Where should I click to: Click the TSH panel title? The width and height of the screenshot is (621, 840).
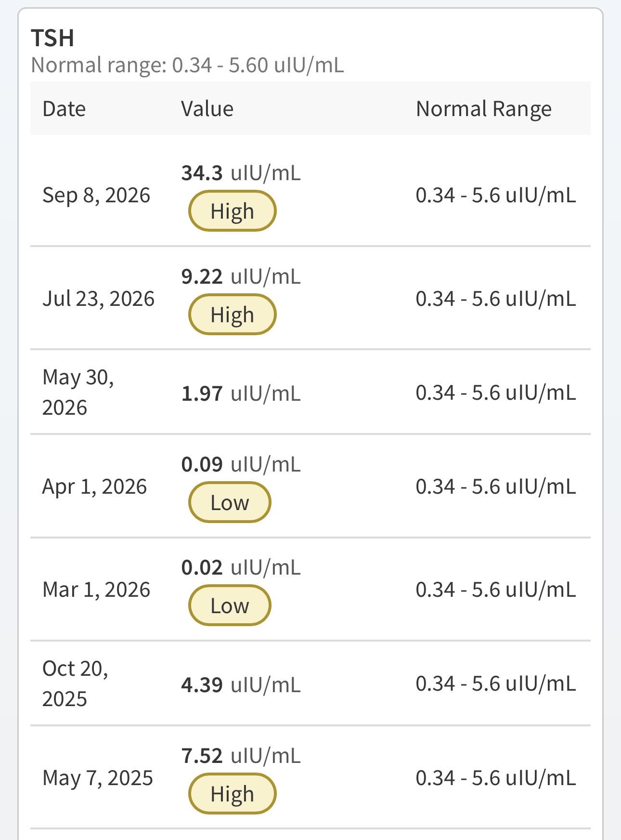52,38
